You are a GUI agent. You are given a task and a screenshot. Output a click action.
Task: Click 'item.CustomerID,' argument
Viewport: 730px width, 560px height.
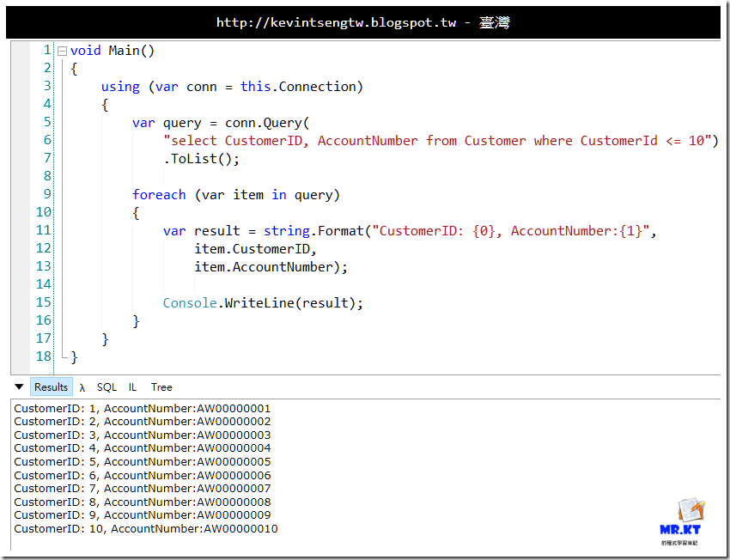[x=255, y=249]
